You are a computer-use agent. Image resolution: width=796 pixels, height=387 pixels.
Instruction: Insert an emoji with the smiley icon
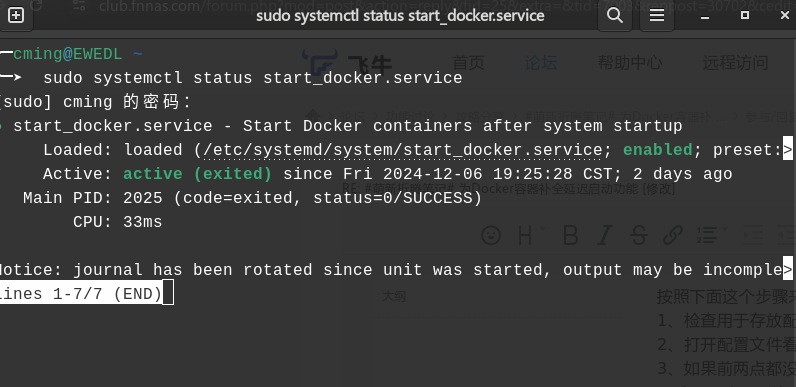(x=491, y=235)
